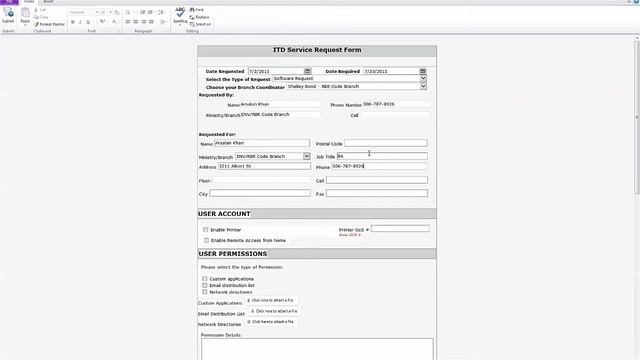Click the Date Requested date field
The height and width of the screenshot is (360, 640).
click(x=276, y=71)
